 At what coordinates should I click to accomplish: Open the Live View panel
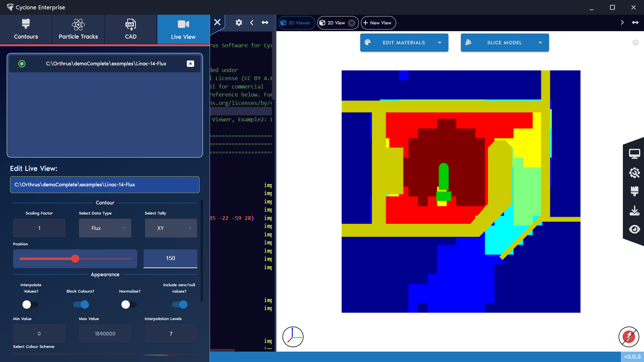[x=183, y=29]
